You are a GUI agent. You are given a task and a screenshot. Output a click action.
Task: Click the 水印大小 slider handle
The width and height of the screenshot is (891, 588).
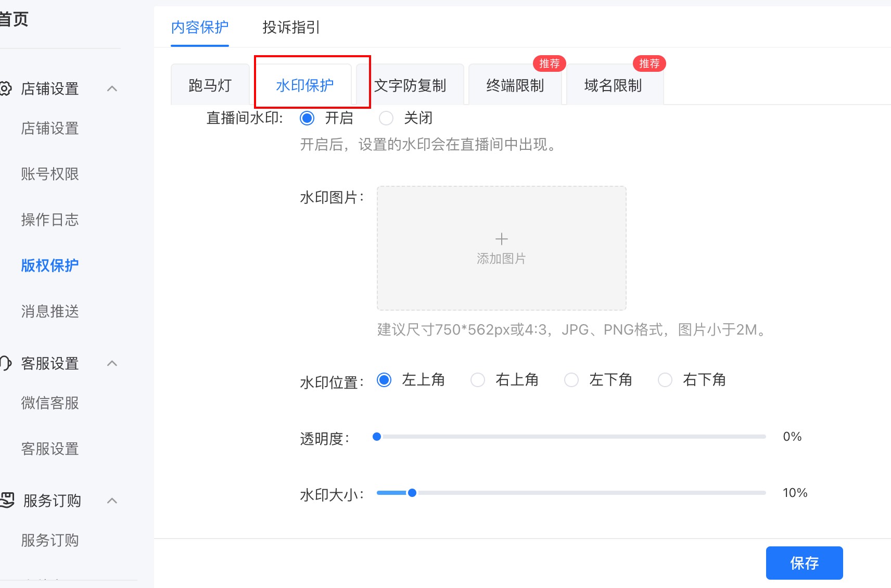(412, 493)
